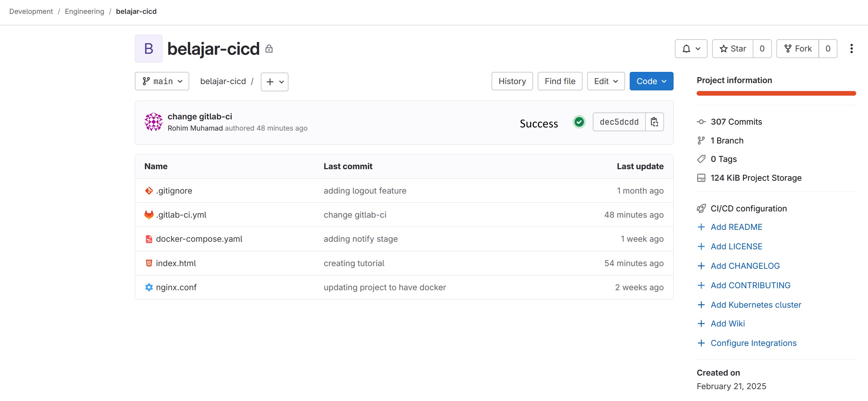Click the Add Kubernetes cluster link
The height and width of the screenshot is (401, 868).
click(756, 305)
